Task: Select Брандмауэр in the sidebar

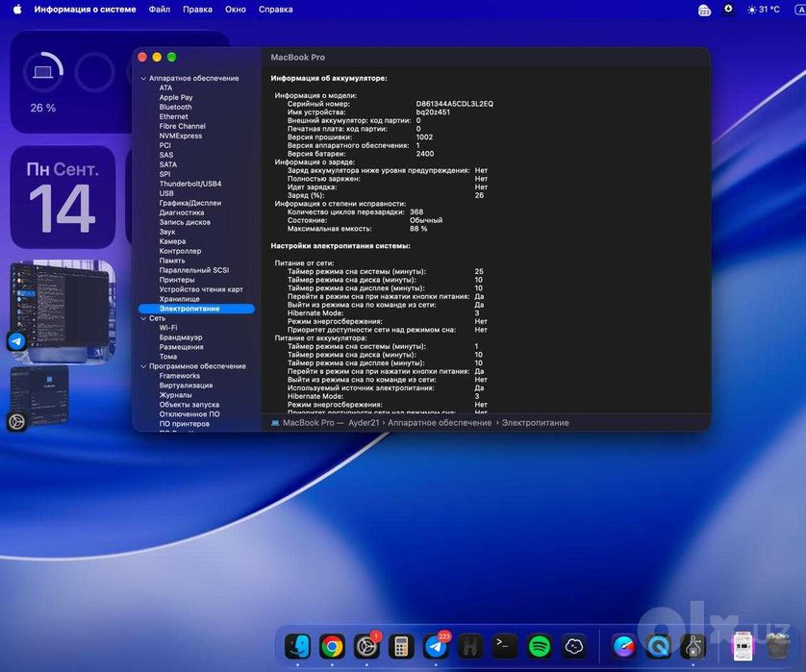Action: (x=181, y=337)
